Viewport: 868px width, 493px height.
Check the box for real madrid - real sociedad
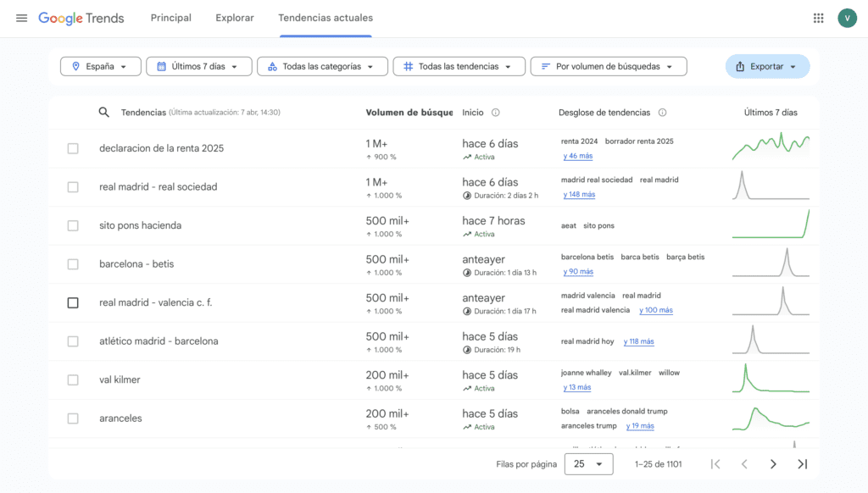73,187
